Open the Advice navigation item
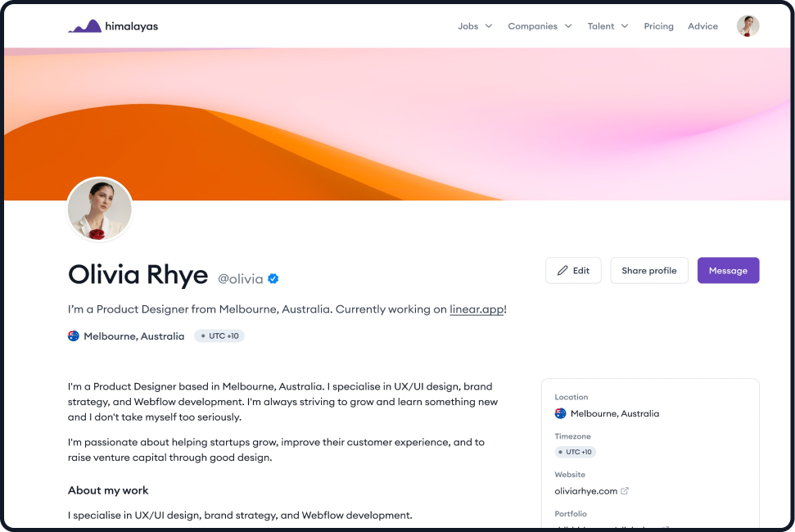 [x=702, y=26]
